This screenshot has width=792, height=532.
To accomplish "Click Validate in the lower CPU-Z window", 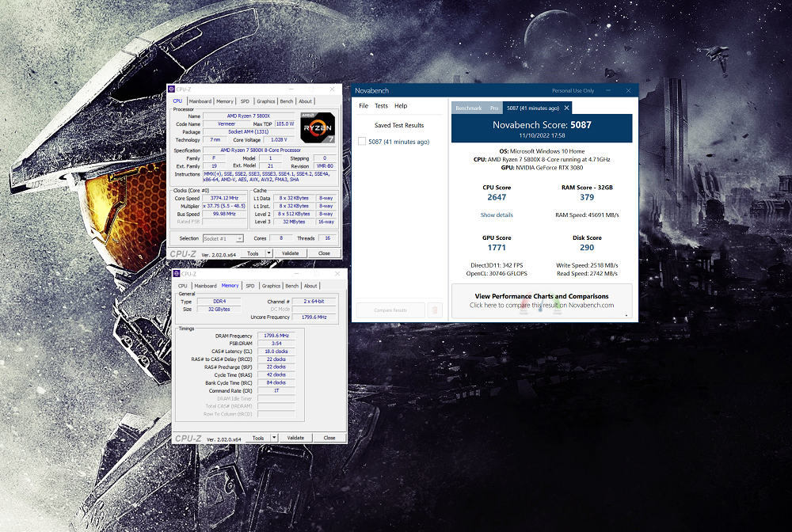I will (x=295, y=438).
